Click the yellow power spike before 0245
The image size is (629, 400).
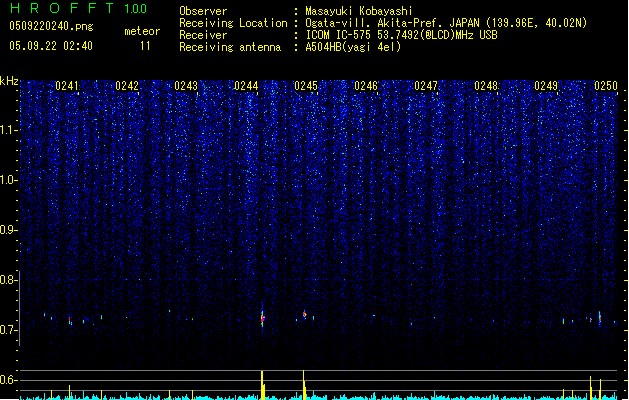coord(304,385)
